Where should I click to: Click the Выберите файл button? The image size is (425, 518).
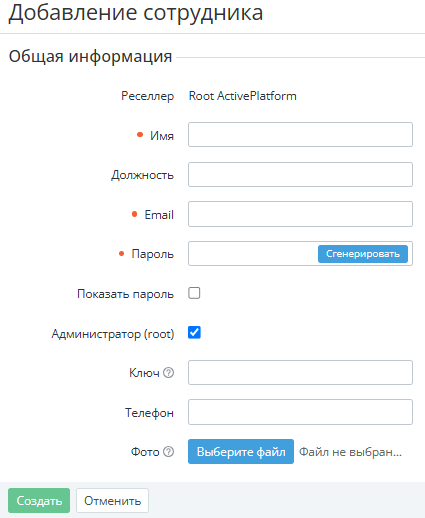coord(241,451)
